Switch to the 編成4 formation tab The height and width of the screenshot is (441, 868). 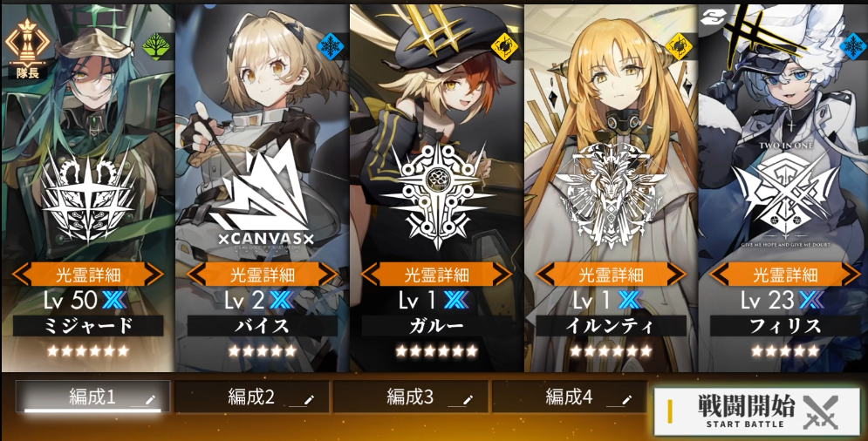pyautogui.click(x=570, y=397)
